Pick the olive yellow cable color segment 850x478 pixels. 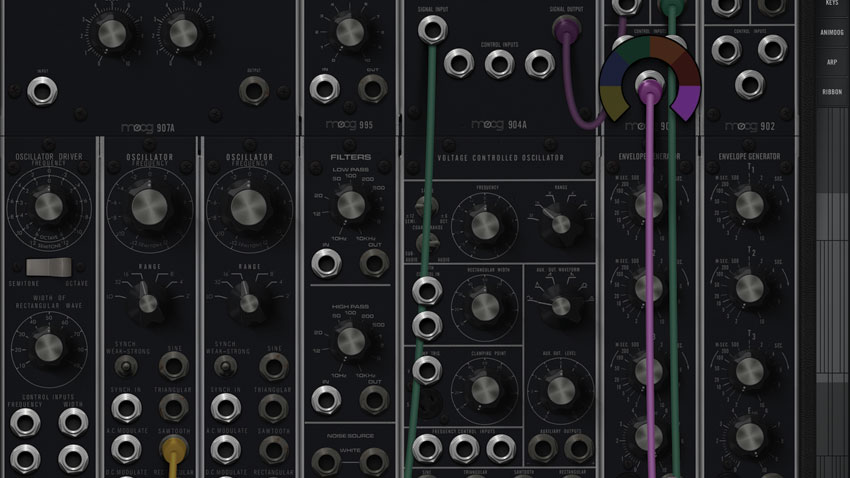pyautogui.click(x=614, y=103)
